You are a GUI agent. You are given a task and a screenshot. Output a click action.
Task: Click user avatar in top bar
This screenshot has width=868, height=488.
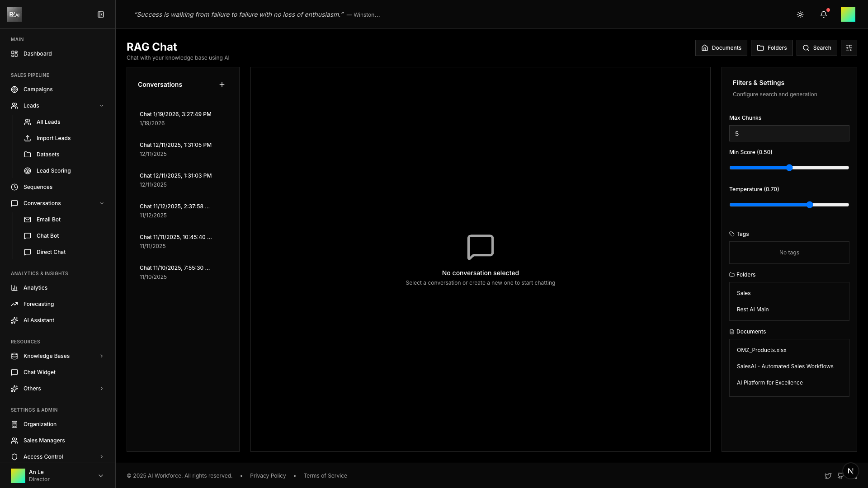pyautogui.click(x=848, y=14)
